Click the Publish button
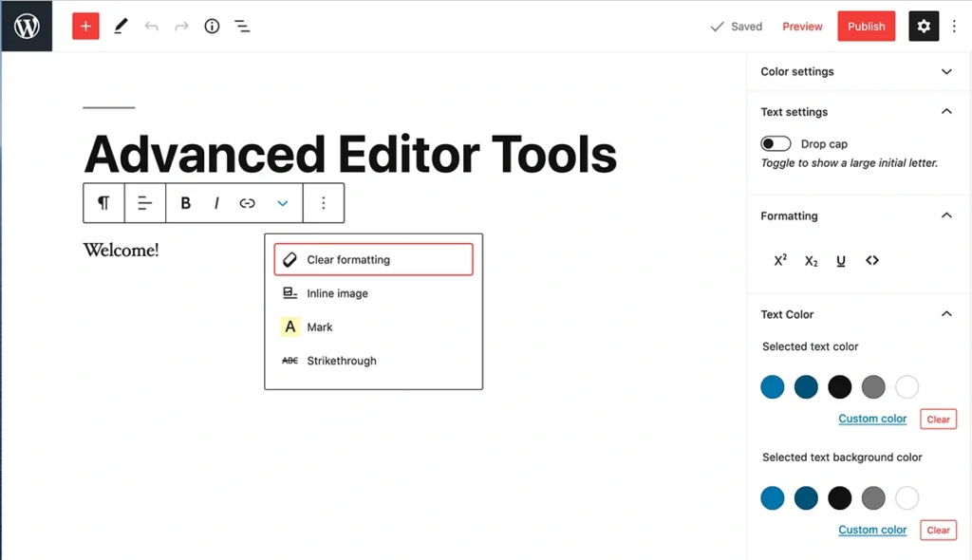This screenshot has height=560, width=972. [866, 26]
